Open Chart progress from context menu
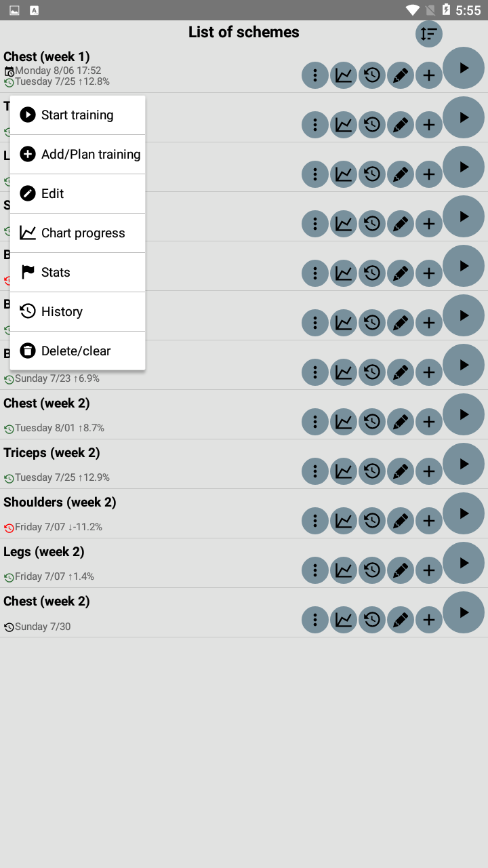Viewport: 488px width, 868px height. [77, 233]
